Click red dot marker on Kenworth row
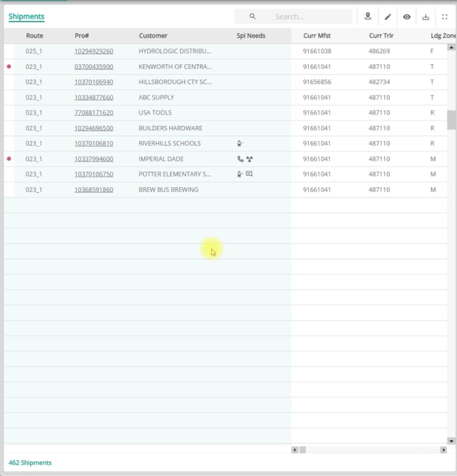The height and width of the screenshot is (476, 457). (x=9, y=66)
